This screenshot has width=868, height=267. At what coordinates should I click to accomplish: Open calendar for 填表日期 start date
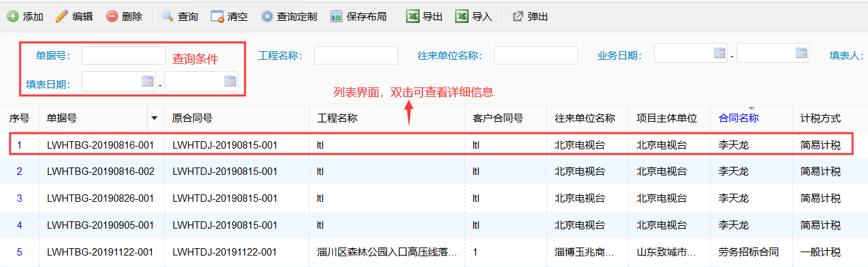148,81
